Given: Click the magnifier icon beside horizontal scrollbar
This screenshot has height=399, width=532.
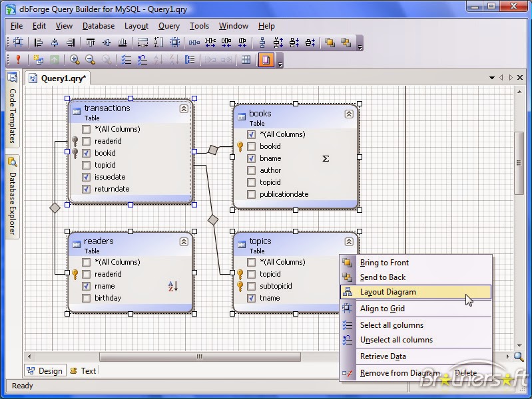Looking at the screenshot, I should tap(519, 356).
